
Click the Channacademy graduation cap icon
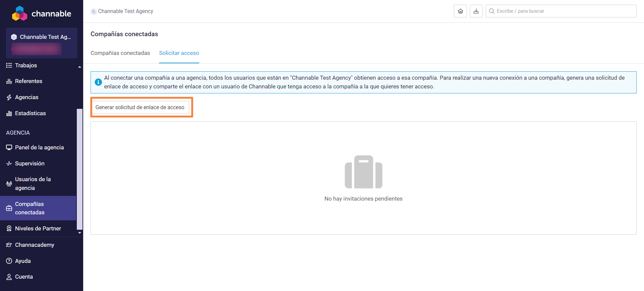(x=9, y=245)
